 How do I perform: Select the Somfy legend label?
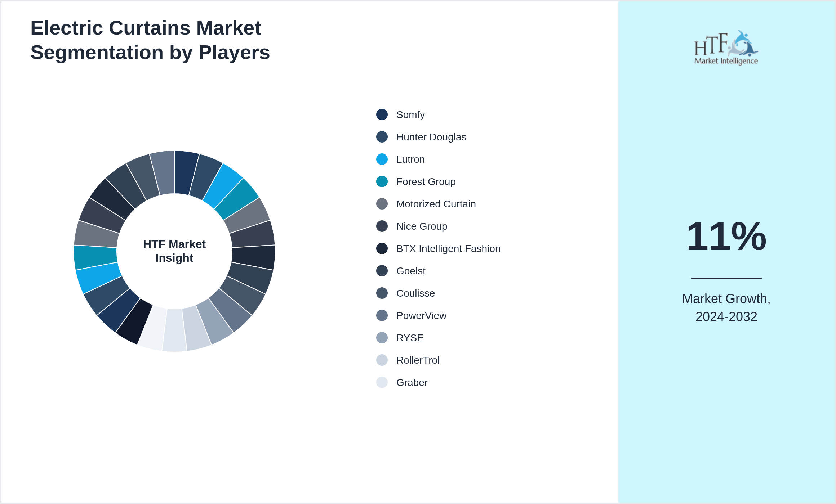pyautogui.click(x=410, y=115)
